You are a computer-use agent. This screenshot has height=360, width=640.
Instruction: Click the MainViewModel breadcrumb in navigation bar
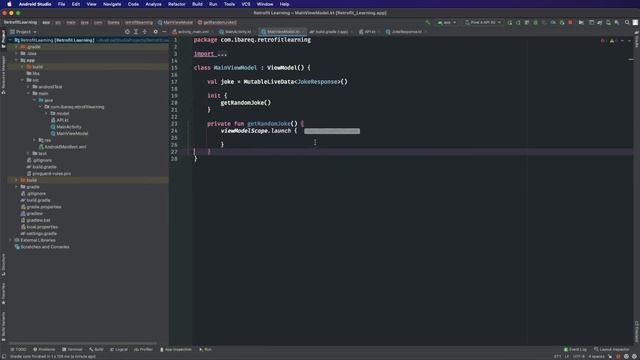(175, 22)
